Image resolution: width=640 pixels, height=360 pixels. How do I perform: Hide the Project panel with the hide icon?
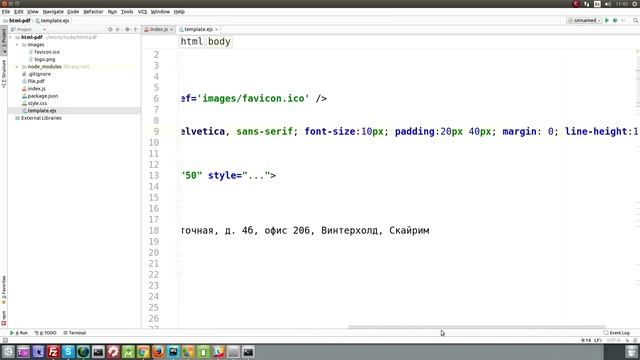click(x=136, y=29)
